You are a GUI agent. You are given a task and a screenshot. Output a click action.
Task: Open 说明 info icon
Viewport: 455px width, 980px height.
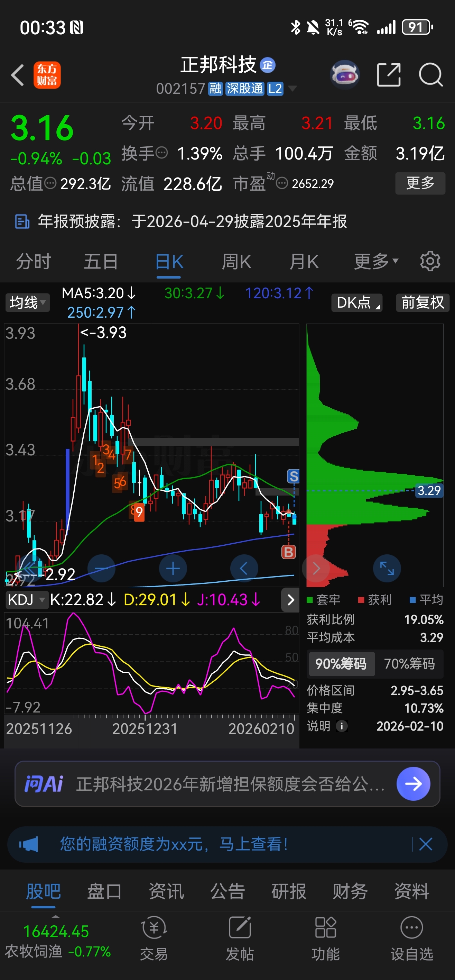pyautogui.click(x=341, y=726)
